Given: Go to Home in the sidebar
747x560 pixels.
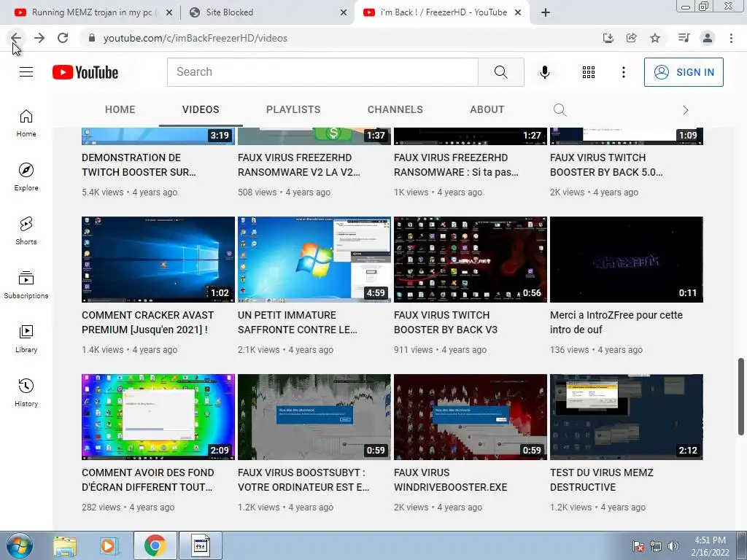Looking at the screenshot, I should 26,123.
